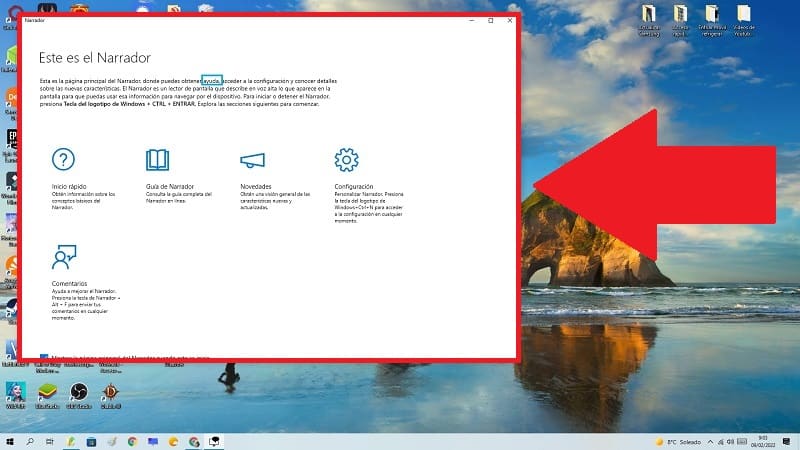Open the Comentarios feedback person icon
Viewport: 800px width, 450px height.
pyautogui.click(x=64, y=257)
